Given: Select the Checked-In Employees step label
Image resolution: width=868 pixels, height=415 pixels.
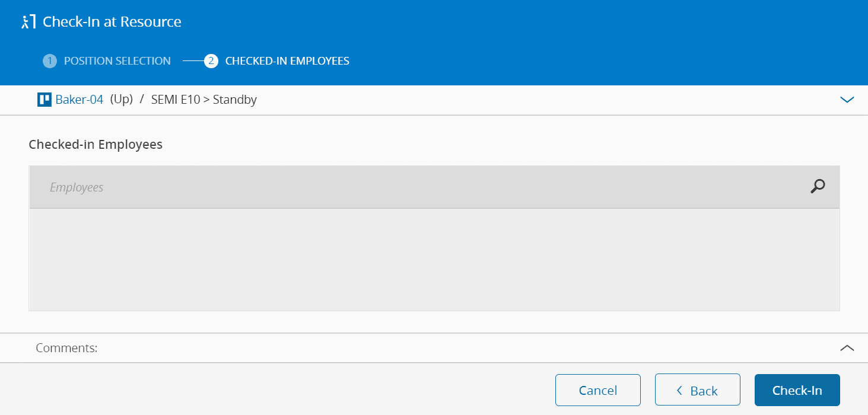Looking at the screenshot, I should pyautogui.click(x=287, y=61).
